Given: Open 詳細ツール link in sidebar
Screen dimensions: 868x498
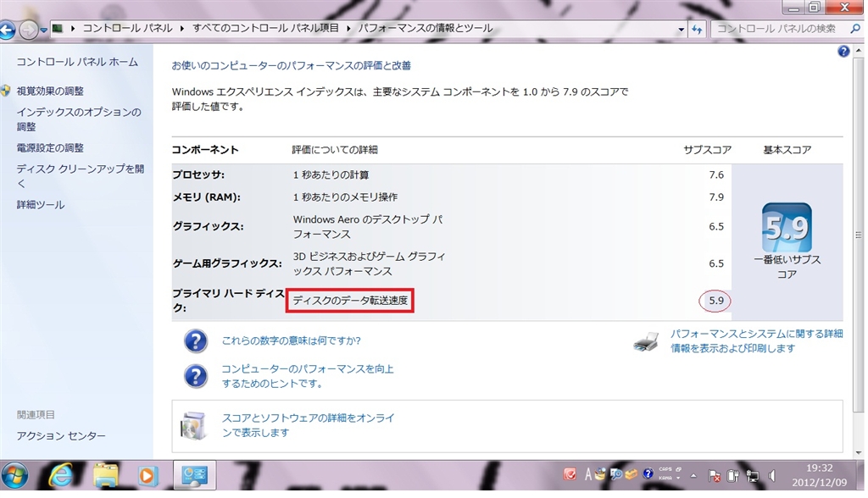Looking at the screenshot, I should [x=41, y=205].
